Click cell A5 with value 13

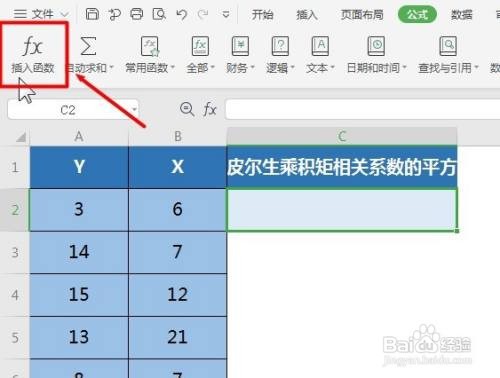pyautogui.click(x=79, y=338)
